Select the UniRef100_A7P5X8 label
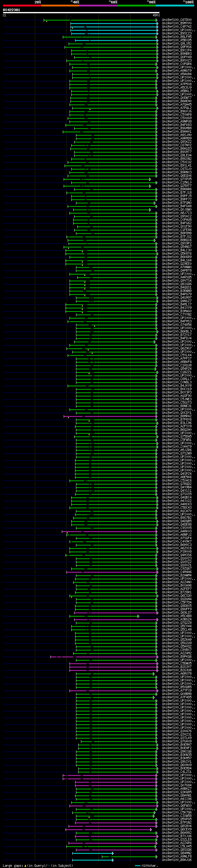 pos(176,84)
